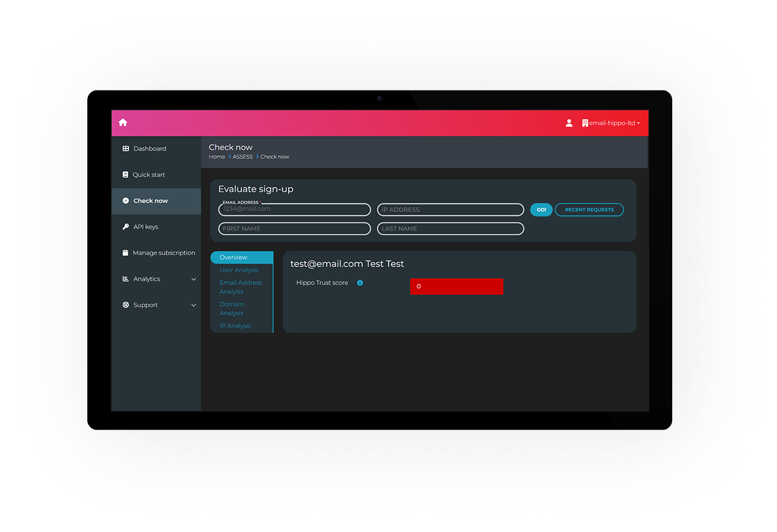The width and height of the screenshot is (777, 532).
Task: Click the GO! button
Action: (541, 210)
